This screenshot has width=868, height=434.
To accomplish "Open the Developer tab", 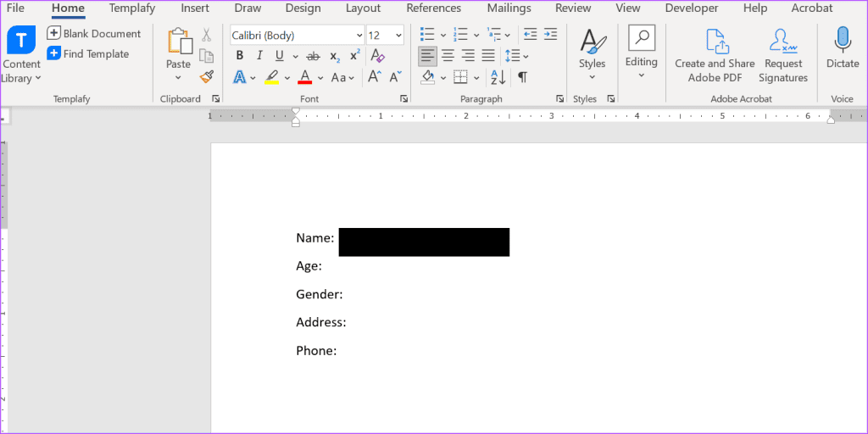I will coord(692,8).
